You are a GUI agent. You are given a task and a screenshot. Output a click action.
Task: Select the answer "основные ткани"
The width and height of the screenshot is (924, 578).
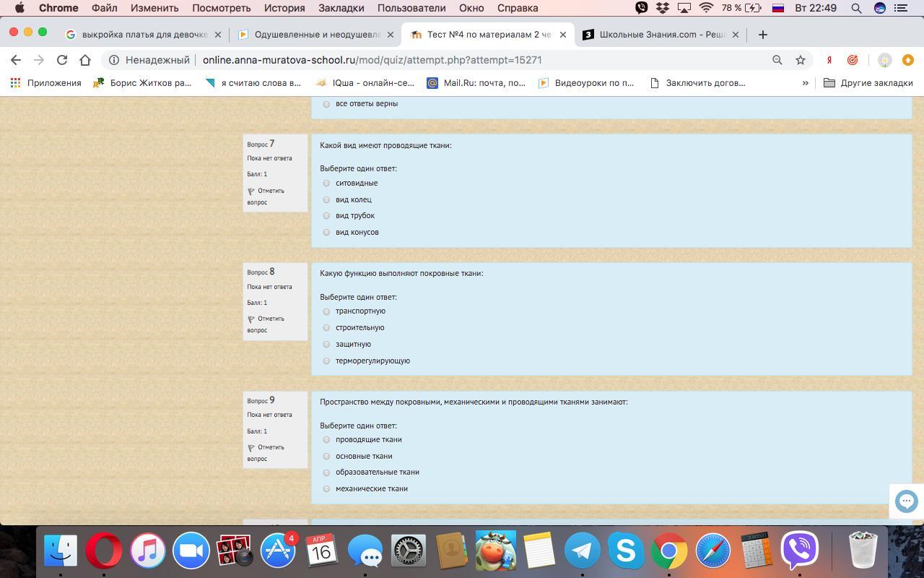click(x=326, y=457)
